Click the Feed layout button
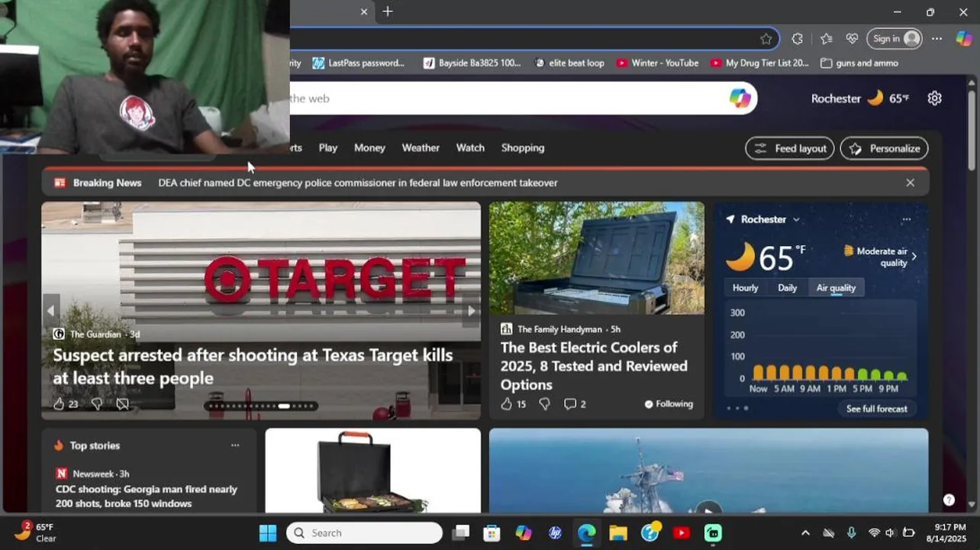Screen dimensions: 980x550 [x=790, y=148]
